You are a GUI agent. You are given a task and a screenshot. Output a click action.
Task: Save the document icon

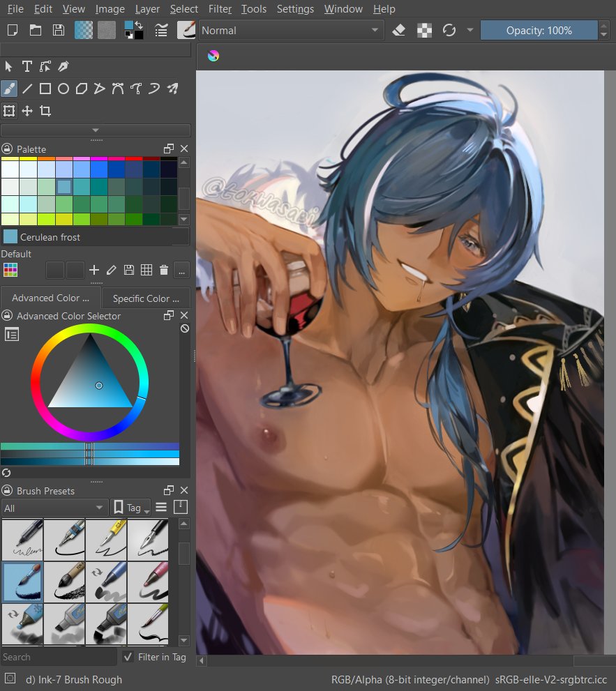coord(58,31)
